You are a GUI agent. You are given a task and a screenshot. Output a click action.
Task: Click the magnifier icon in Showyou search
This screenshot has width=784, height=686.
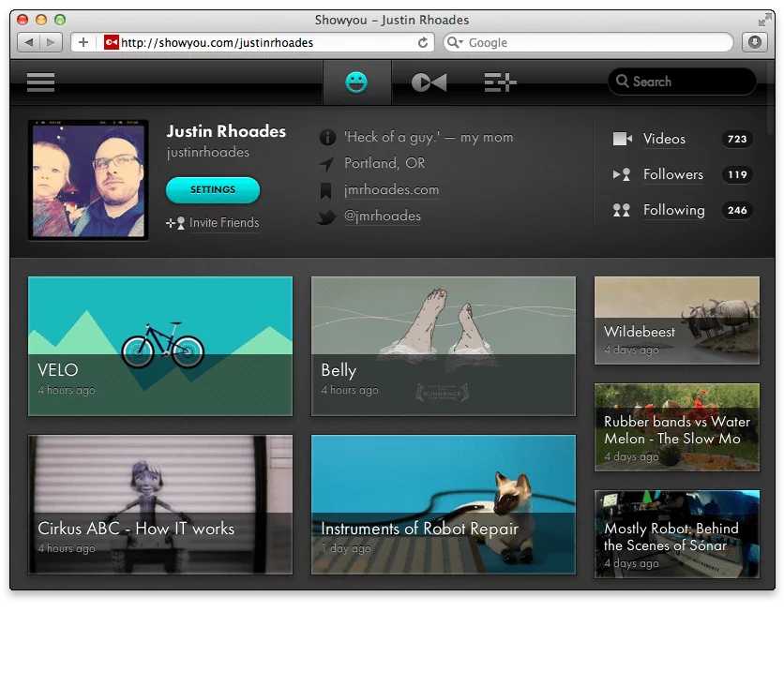(x=622, y=81)
